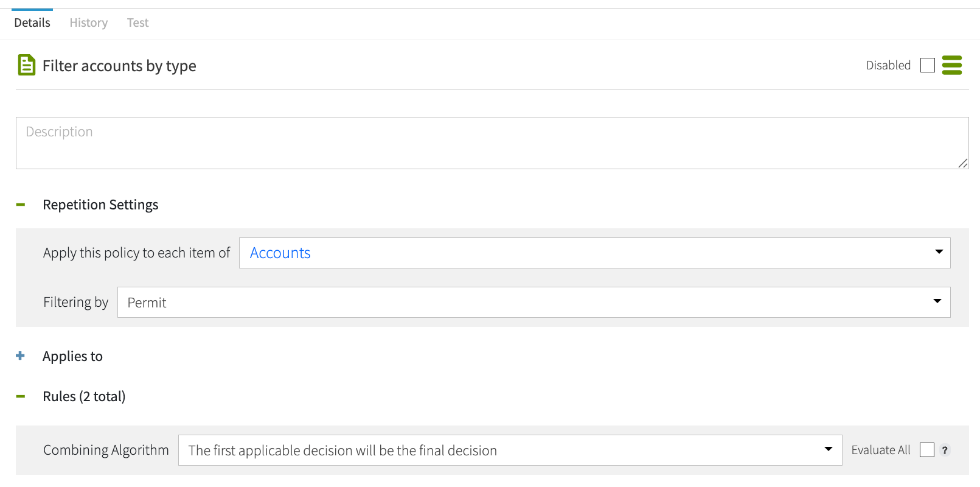Image resolution: width=980 pixels, height=487 pixels.
Task: Select the Details tab
Action: pos(32,22)
